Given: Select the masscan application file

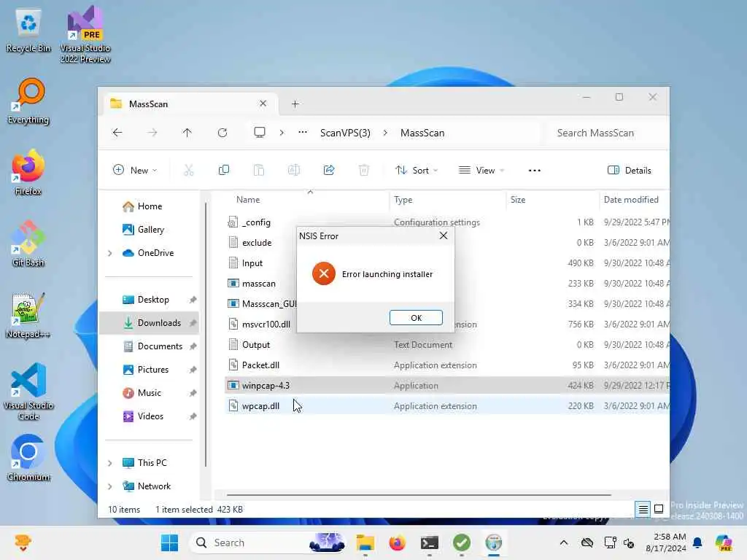Looking at the screenshot, I should (x=258, y=284).
